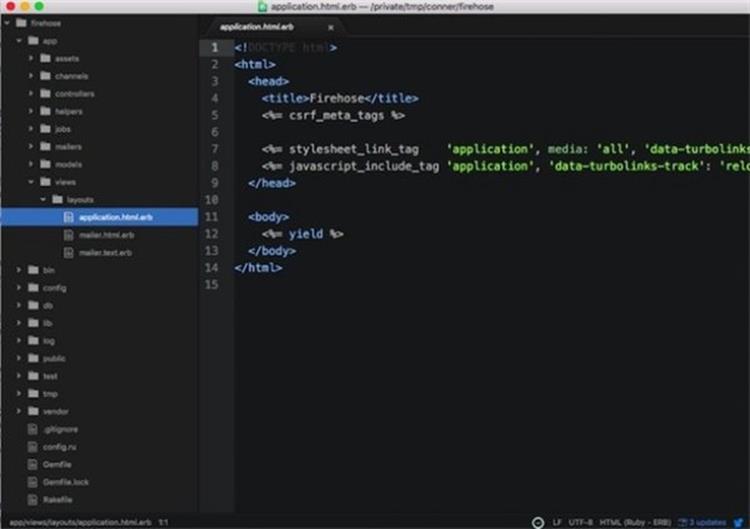Click the .gitignore file icon
The height and width of the screenshot is (529, 750).
click(33, 429)
